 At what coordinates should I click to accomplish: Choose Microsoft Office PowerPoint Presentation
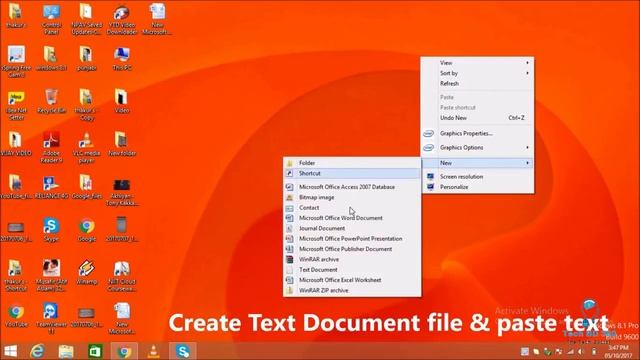coord(352,238)
